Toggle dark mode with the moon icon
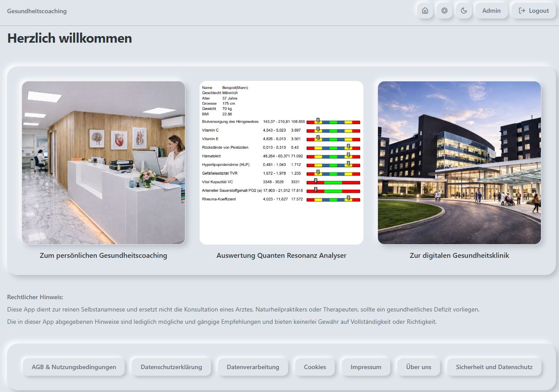 tap(463, 11)
